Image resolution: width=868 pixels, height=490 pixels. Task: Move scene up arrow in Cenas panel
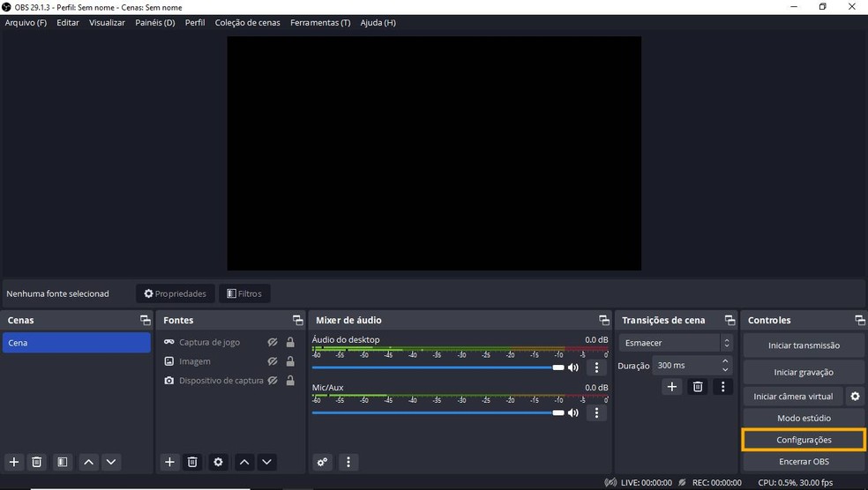coord(88,462)
